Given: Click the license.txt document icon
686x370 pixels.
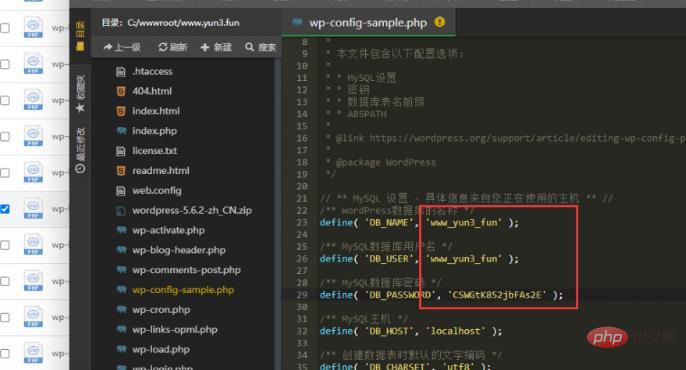Looking at the screenshot, I should [121, 151].
